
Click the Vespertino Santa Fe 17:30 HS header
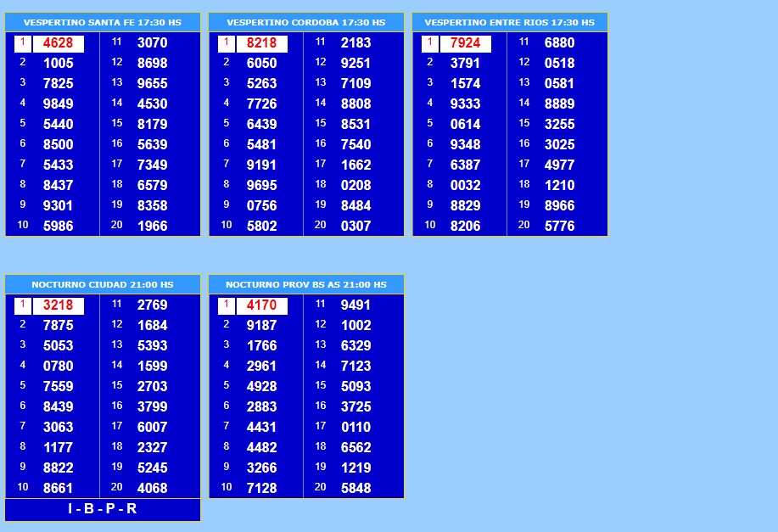click(102, 22)
